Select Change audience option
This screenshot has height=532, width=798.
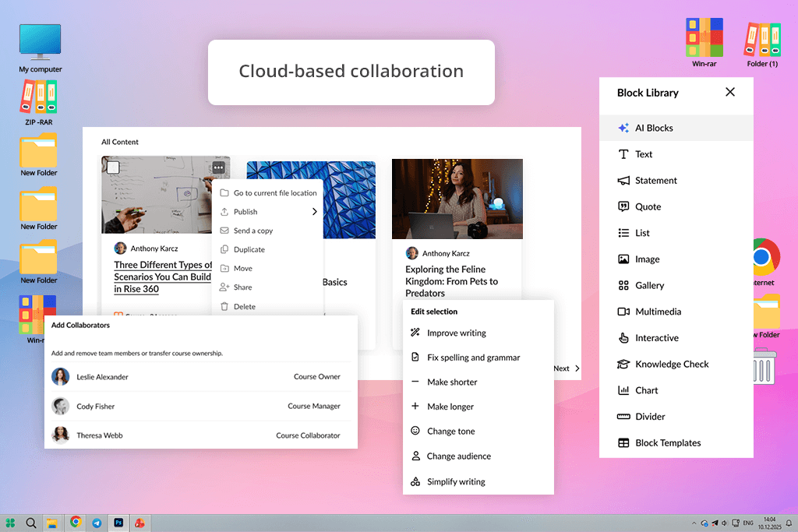(478, 456)
